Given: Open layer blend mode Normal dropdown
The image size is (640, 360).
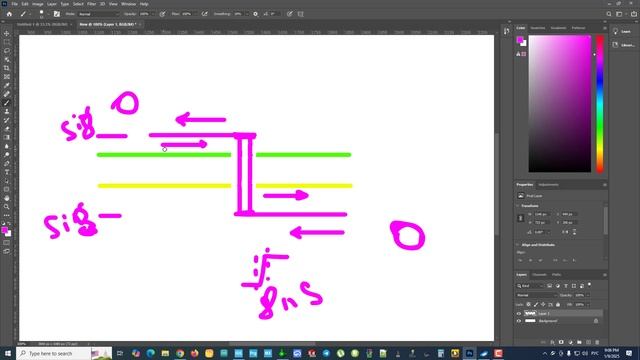Looking at the screenshot, I should (x=536, y=295).
